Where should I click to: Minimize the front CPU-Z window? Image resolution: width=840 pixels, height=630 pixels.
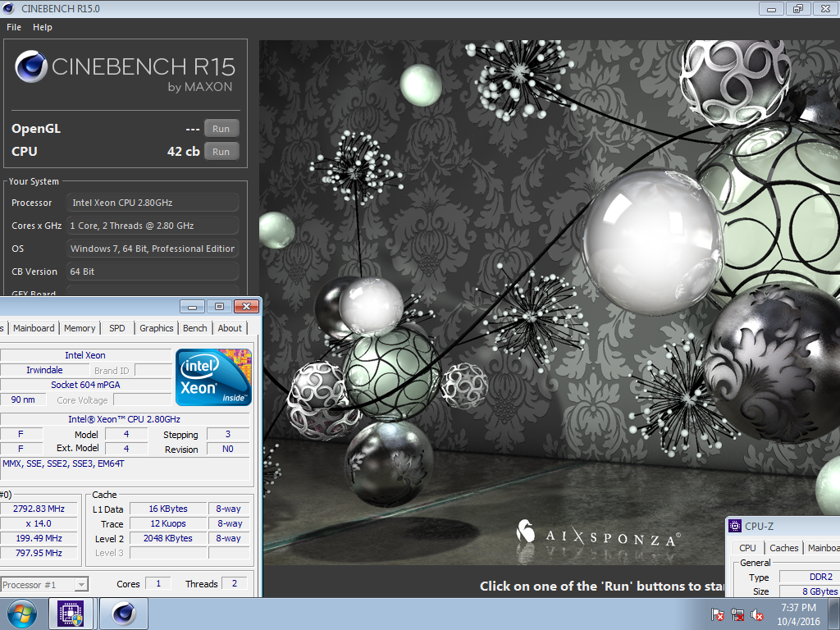coord(192,307)
